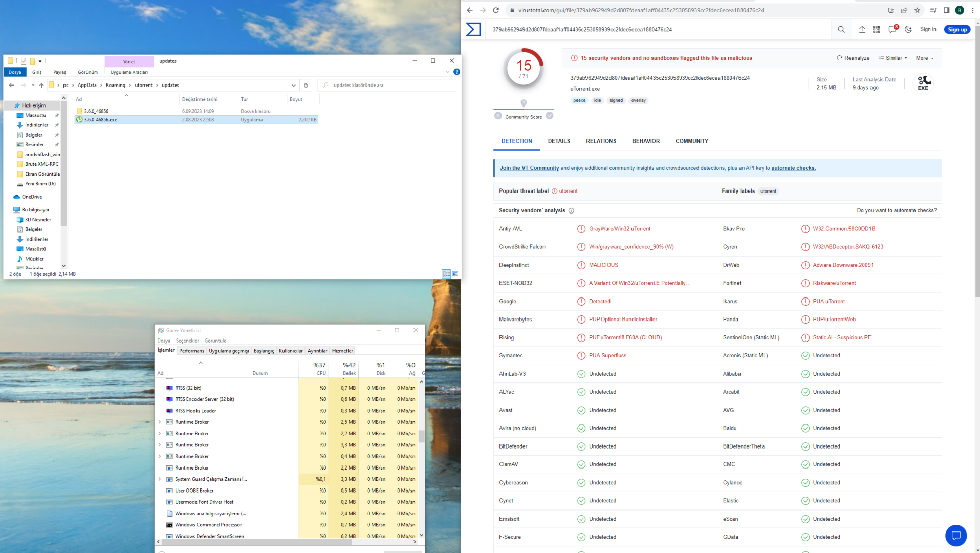Click the automate checks link
The image size is (980, 553).
(x=794, y=168)
